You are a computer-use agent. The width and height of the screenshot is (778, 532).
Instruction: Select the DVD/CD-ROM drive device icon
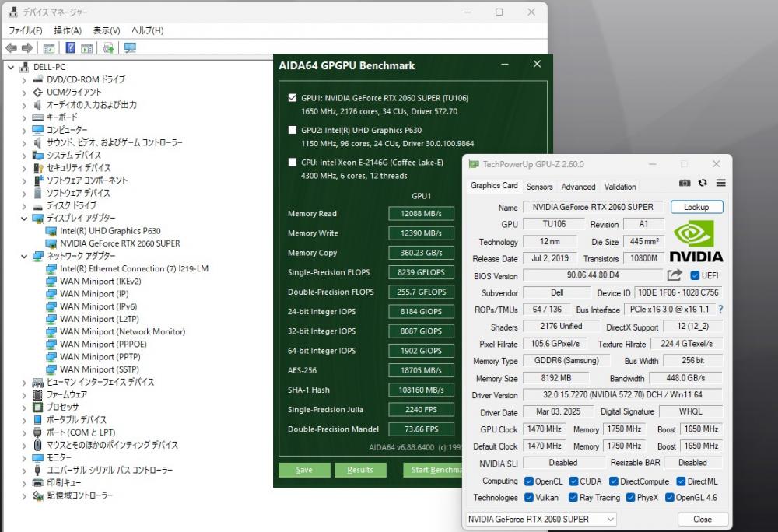(x=37, y=79)
